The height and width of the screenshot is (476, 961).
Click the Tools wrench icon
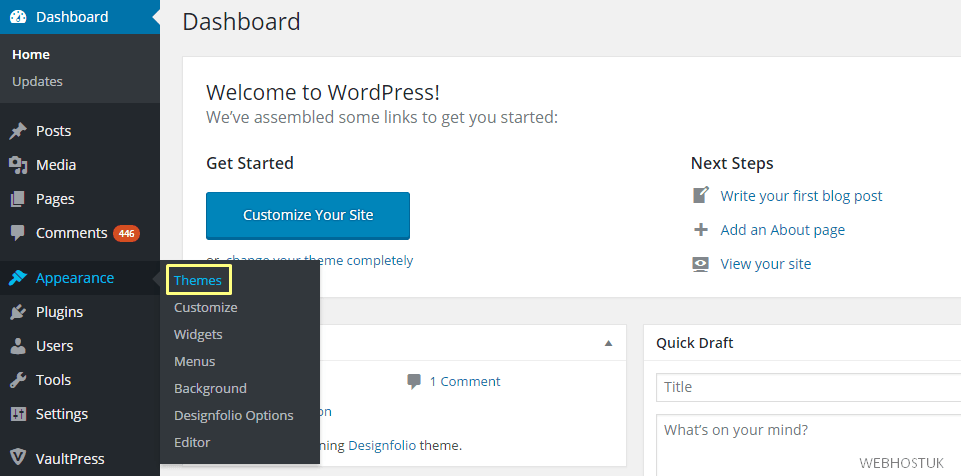point(18,380)
